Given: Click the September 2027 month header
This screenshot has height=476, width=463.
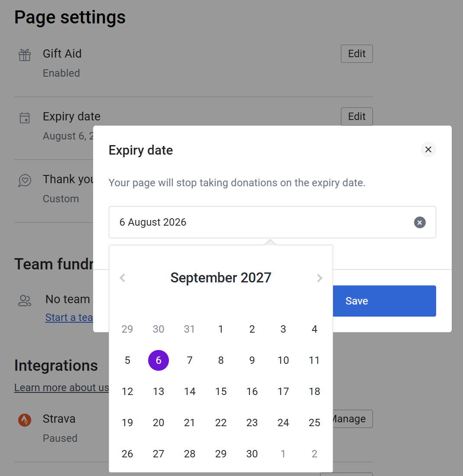Looking at the screenshot, I should (x=221, y=278).
